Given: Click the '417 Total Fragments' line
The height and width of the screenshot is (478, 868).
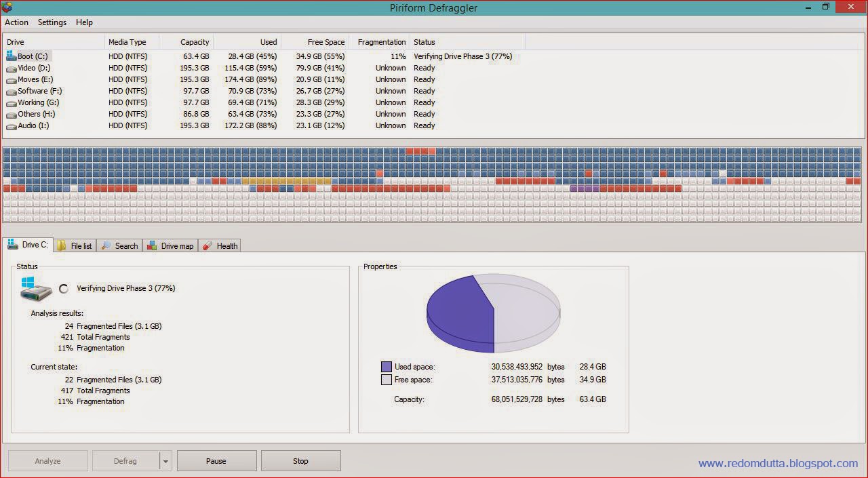Looking at the screenshot, I should pos(95,391).
